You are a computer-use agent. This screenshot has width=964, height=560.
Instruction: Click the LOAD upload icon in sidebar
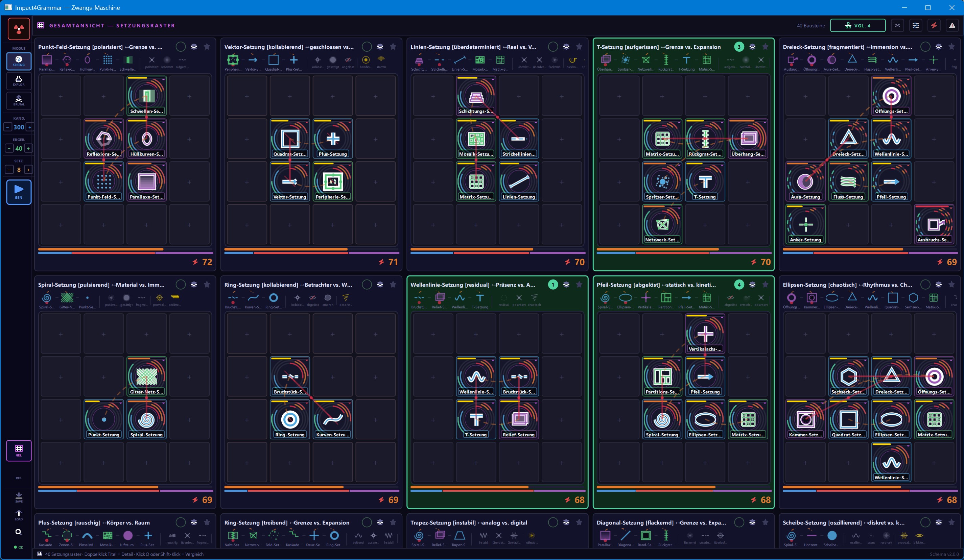coord(19,515)
